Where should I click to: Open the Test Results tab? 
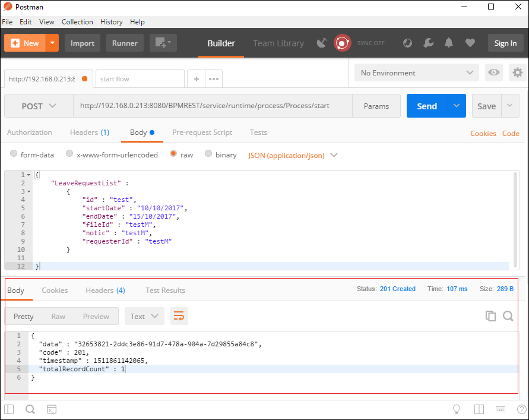tap(165, 290)
